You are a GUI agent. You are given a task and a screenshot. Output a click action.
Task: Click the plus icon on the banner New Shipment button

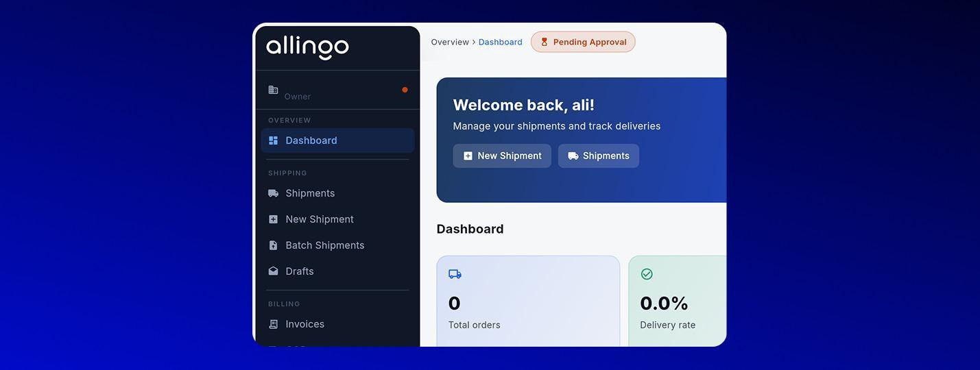coord(468,156)
